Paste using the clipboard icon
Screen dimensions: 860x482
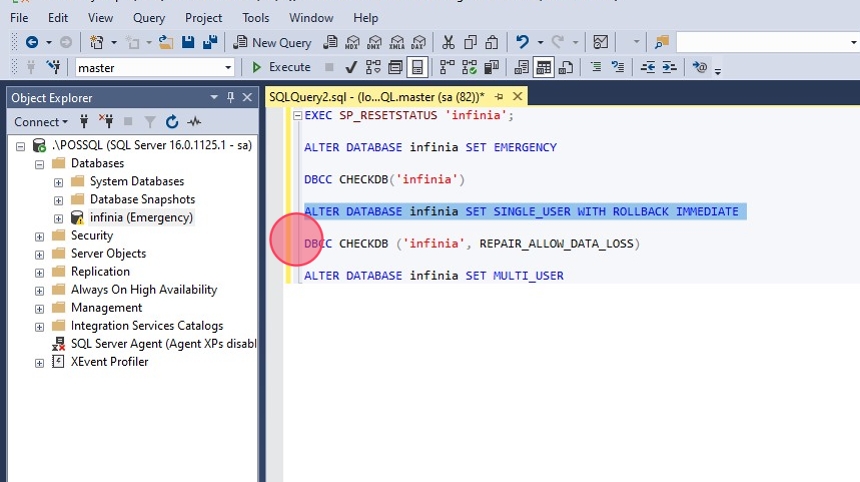click(492, 42)
